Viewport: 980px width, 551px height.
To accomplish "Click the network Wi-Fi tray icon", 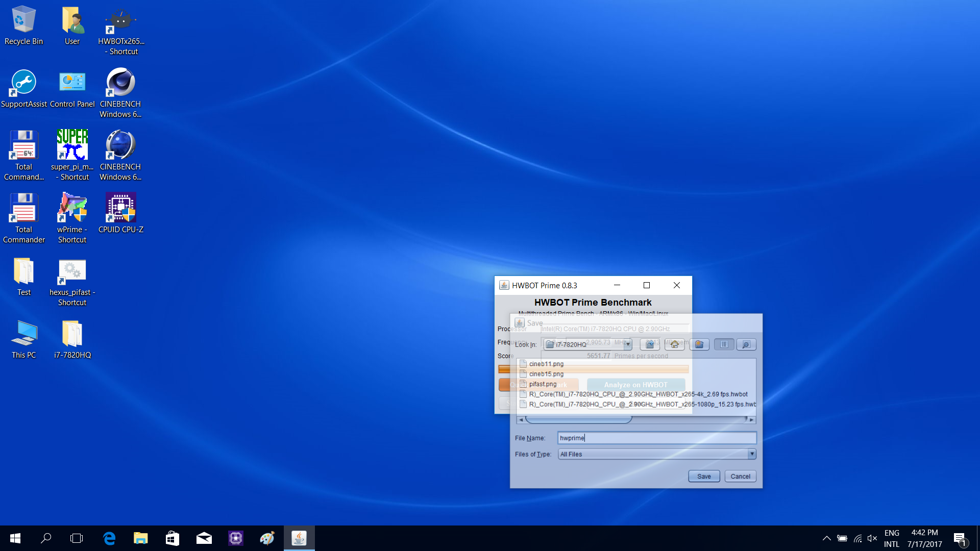I will (x=857, y=538).
